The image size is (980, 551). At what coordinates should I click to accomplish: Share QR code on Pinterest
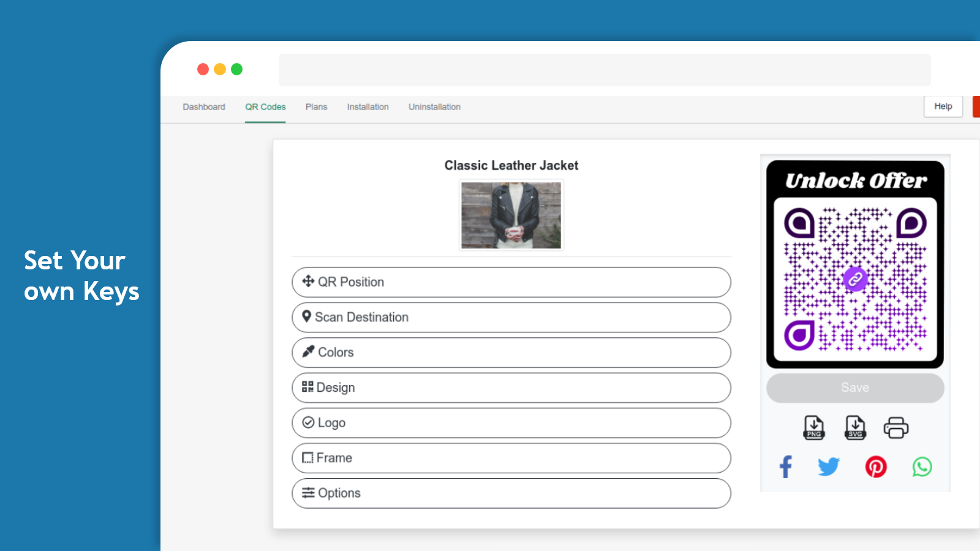(876, 467)
